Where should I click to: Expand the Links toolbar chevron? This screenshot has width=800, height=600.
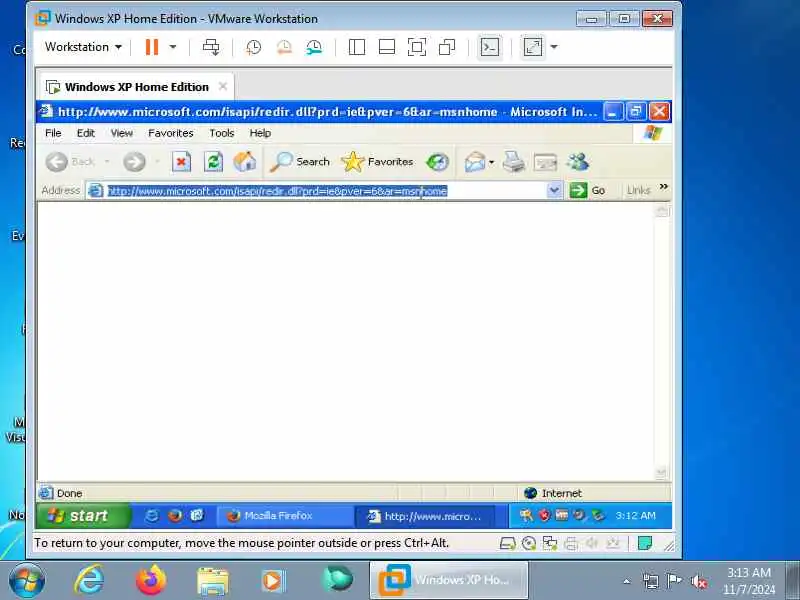point(663,187)
